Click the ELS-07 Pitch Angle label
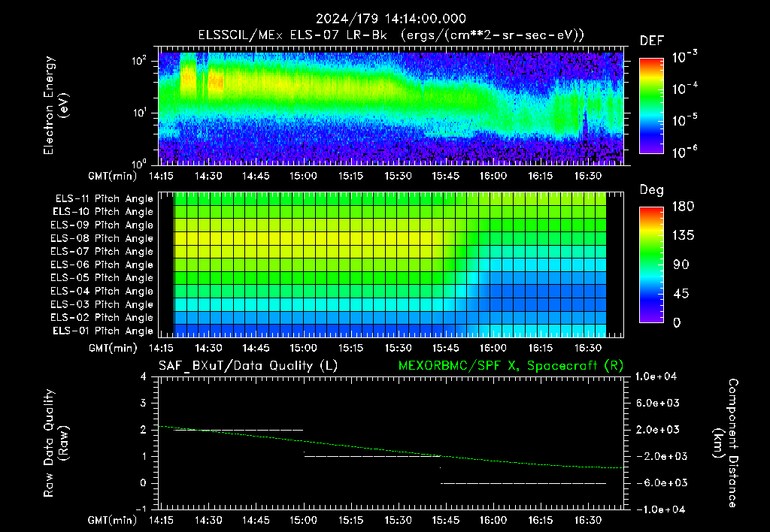This screenshot has width=770, height=532. click(102, 251)
